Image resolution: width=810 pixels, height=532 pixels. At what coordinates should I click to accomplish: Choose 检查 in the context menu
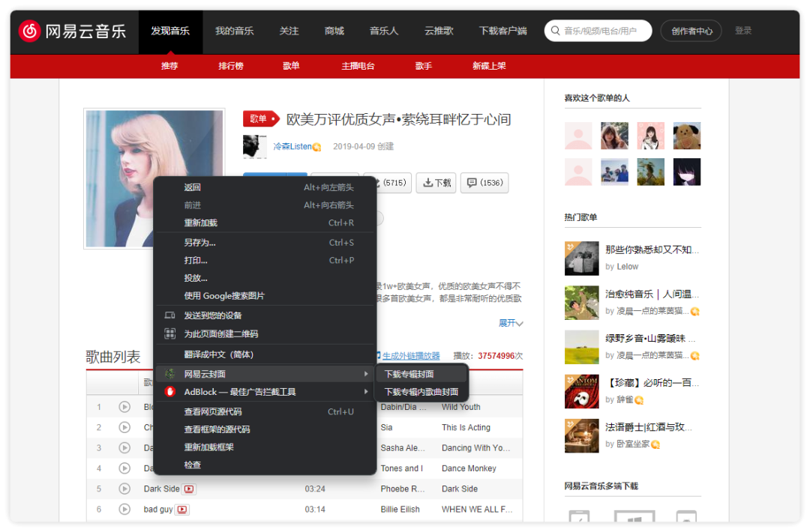265,465
